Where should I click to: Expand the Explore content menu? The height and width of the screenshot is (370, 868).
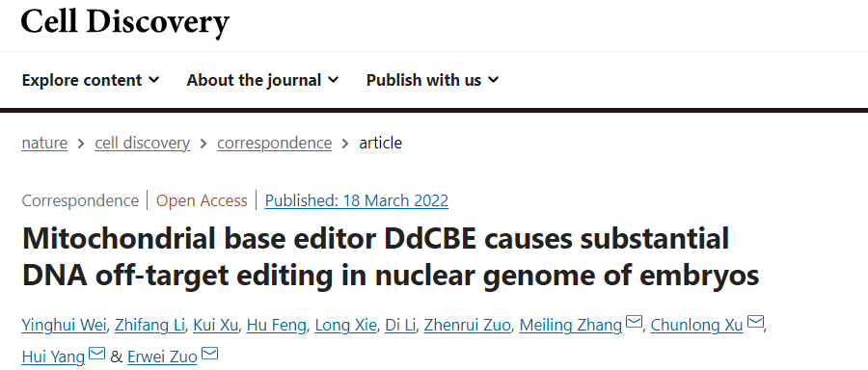point(91,80)
